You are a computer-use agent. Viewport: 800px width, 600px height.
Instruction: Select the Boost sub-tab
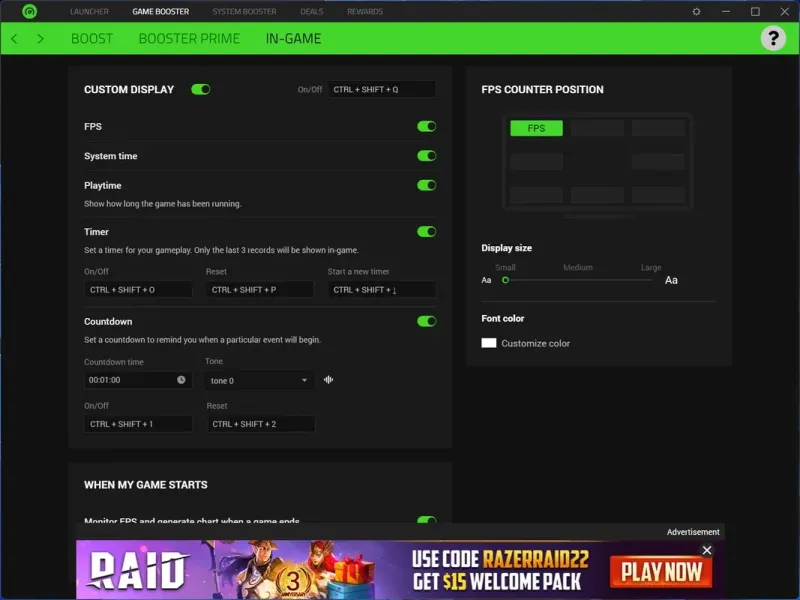click(x=92, y=39)
